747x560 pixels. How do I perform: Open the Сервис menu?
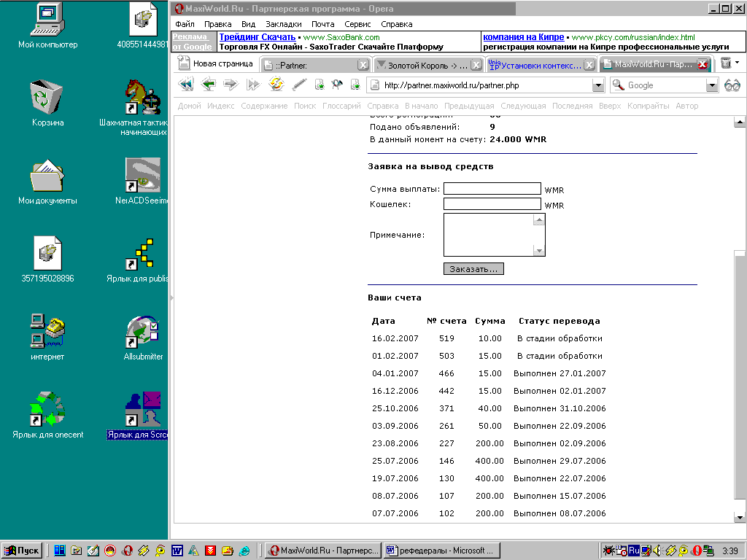[357, 24]
